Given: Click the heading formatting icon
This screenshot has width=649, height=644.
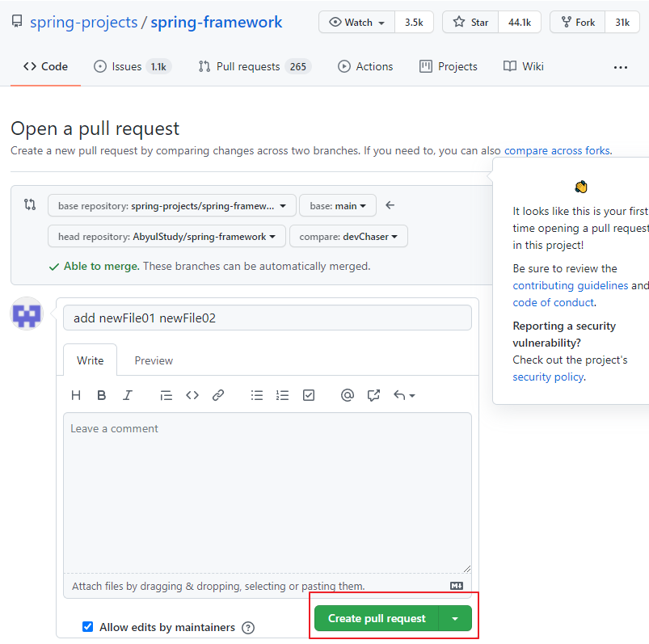Looking at the screenshot, I should point(76,395).
